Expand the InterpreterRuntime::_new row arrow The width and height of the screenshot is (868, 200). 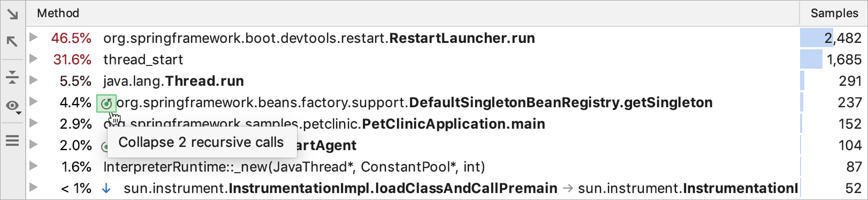coord(33,166)
